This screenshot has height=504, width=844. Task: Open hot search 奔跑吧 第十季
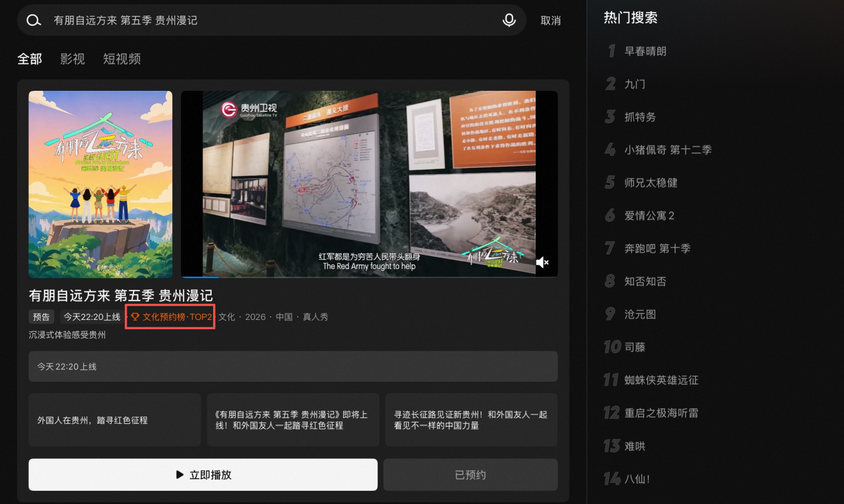point(657,249)
